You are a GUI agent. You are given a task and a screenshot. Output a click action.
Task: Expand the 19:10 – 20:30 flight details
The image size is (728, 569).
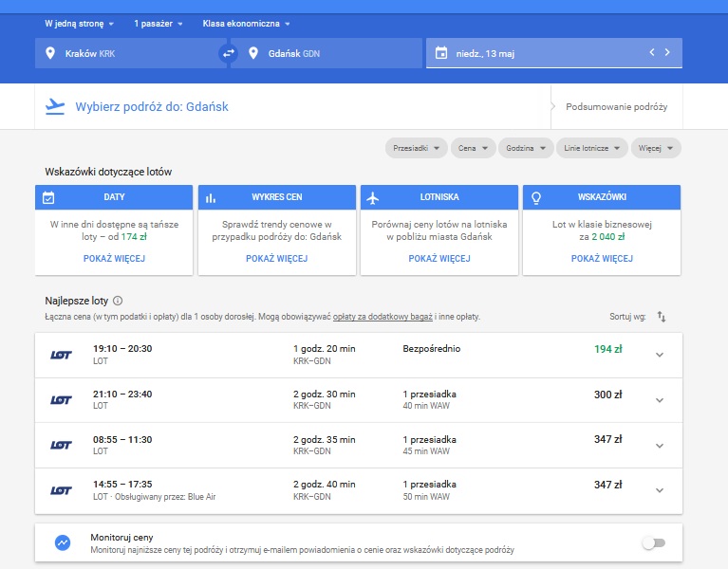[x=660, y=355]
